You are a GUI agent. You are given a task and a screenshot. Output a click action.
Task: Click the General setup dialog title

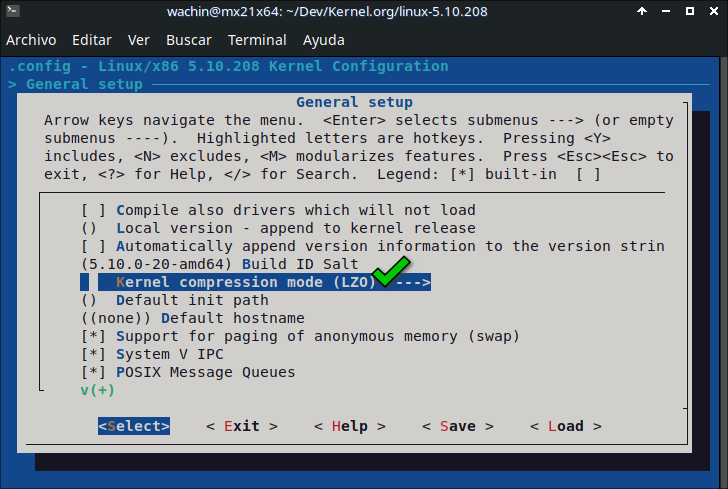[354, 102]
